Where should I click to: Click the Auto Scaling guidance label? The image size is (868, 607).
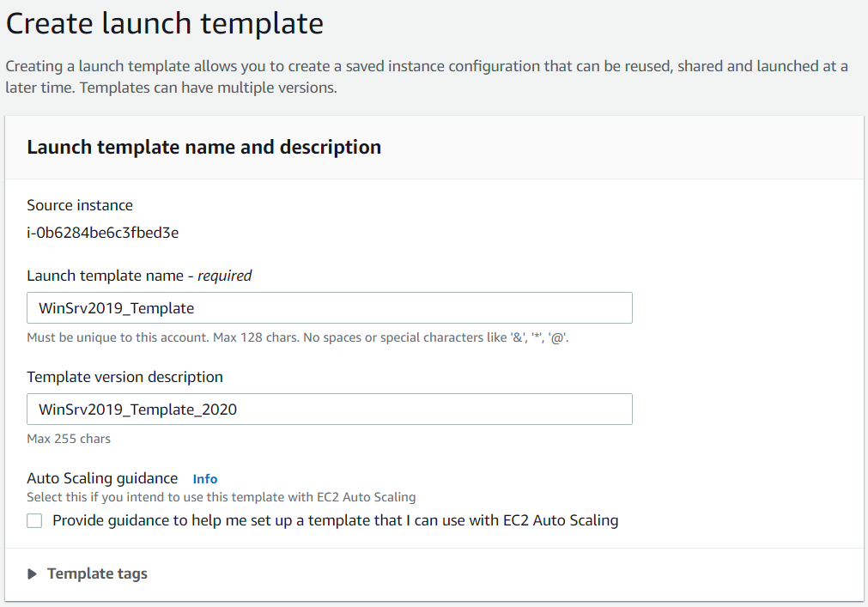(101, 477)
